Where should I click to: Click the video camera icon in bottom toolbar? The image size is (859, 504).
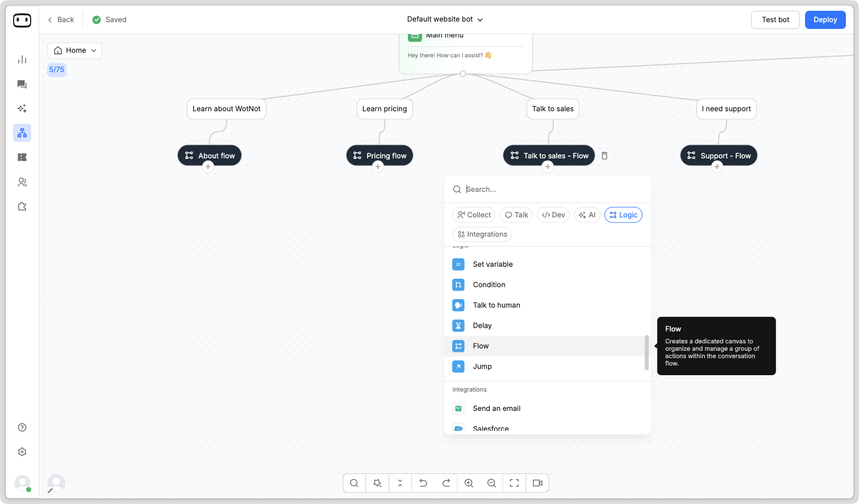coord(537,483)
